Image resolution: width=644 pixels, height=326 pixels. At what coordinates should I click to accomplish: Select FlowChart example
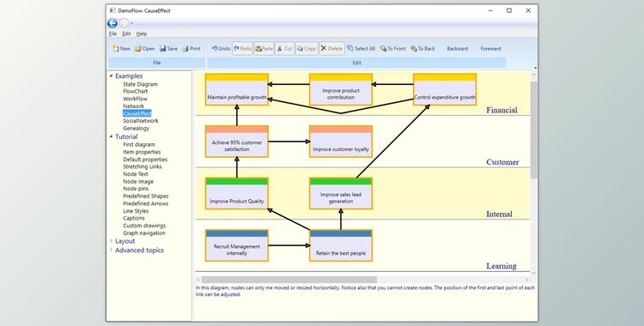(135, 91)
